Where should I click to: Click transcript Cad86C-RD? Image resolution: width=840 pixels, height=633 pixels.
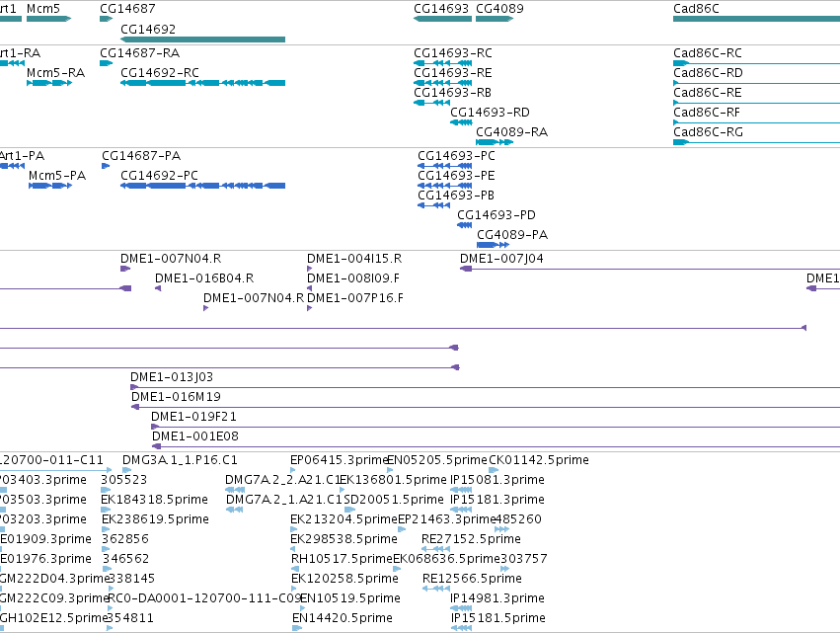[756, 83]
